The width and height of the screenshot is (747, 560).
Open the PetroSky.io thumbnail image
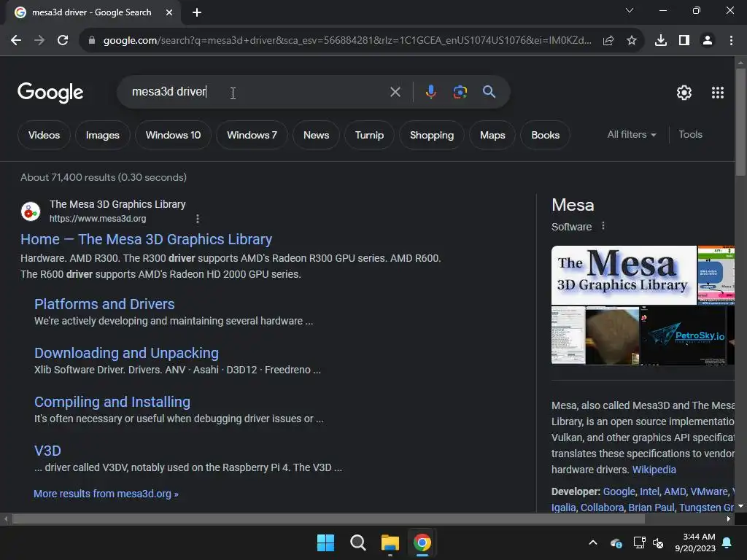click(684, 335)
